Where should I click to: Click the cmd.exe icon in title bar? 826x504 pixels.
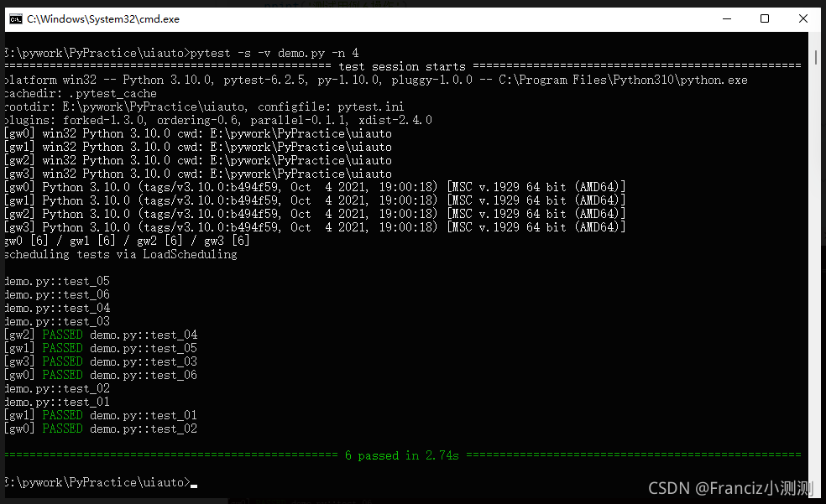pos(16,19)
